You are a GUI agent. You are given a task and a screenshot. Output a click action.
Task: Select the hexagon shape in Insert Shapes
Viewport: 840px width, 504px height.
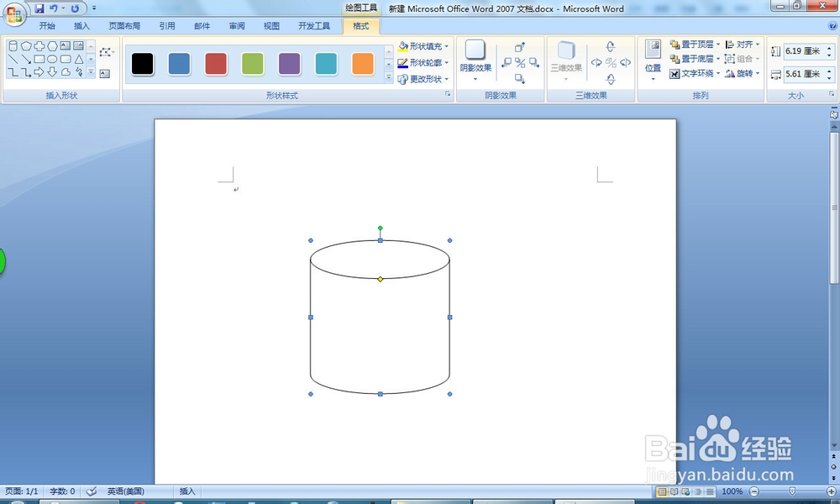52,46
